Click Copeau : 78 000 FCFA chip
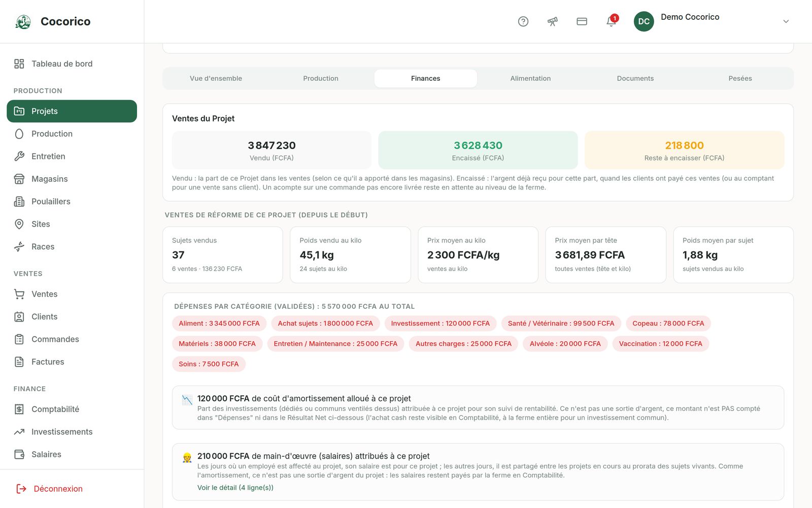The image size is (812, 508). (668, 323)
